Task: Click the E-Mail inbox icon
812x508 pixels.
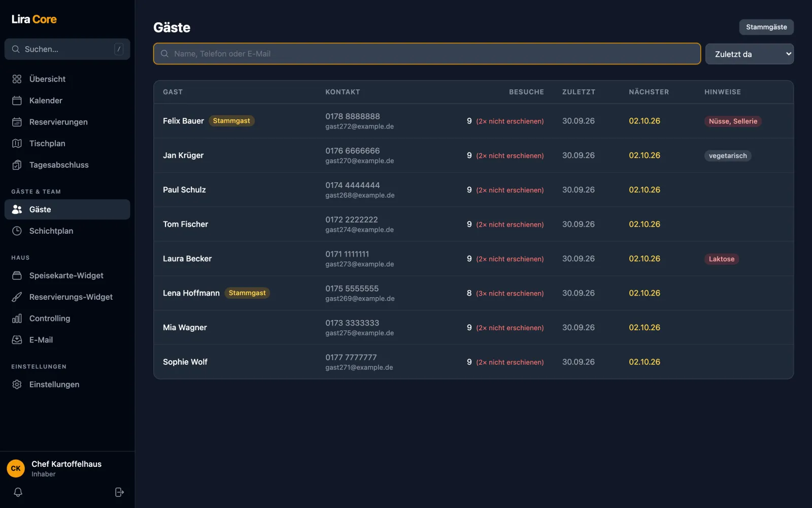Action: pos(17,340)
